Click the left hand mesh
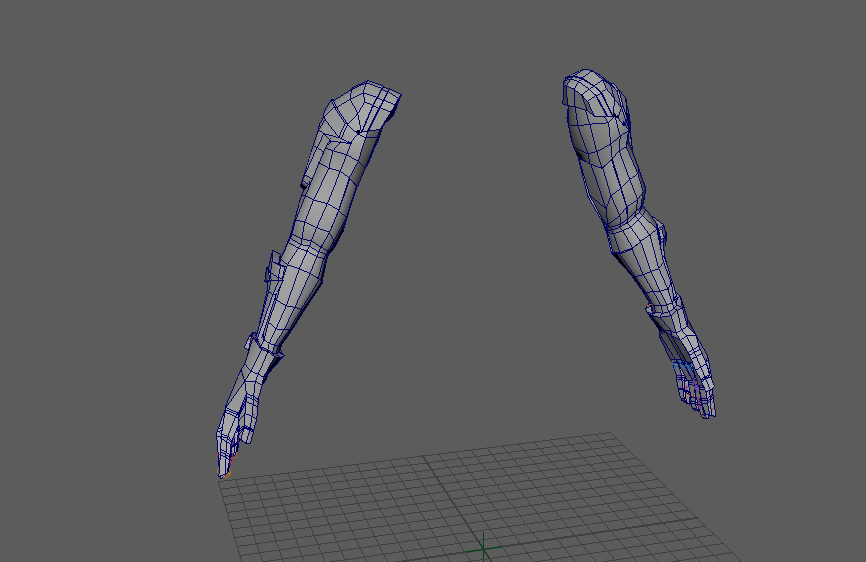Image resolution: width=866 pixels, height=562 pixels. tap(240, 415)
